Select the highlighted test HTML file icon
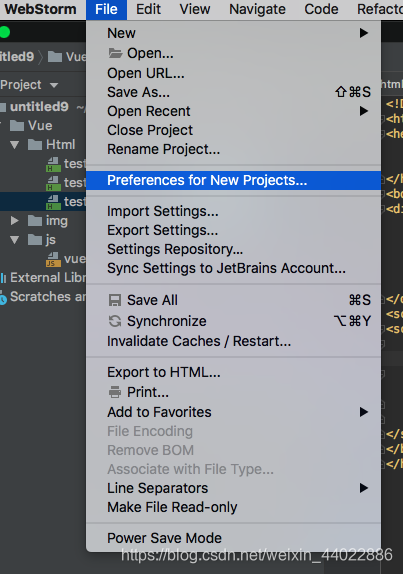 [x=53, y=202]
